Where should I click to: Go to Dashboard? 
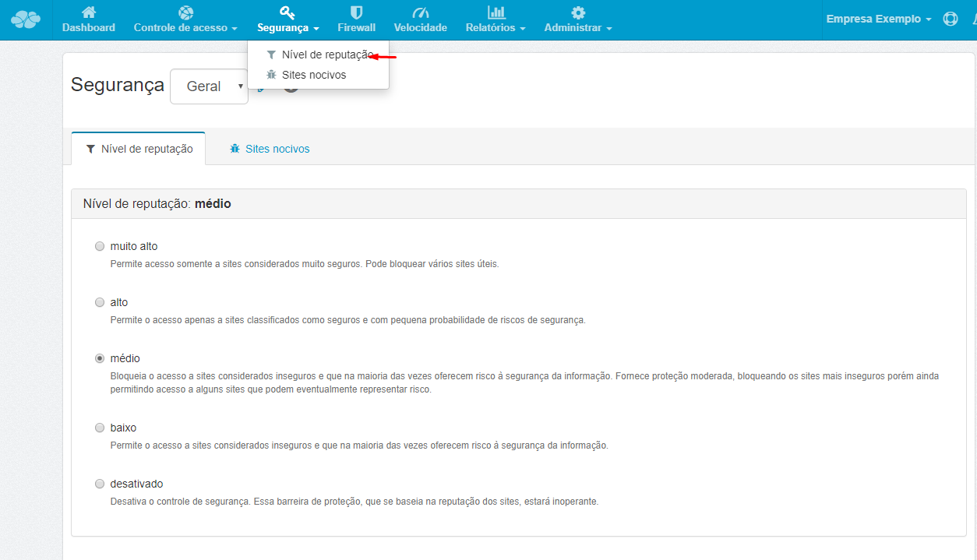click(89, 19)
